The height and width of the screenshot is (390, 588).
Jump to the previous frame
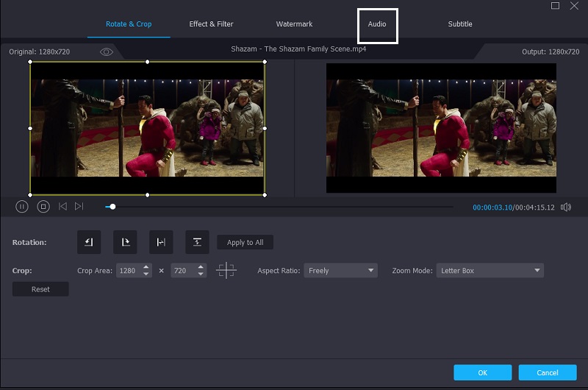pos(63,207)
